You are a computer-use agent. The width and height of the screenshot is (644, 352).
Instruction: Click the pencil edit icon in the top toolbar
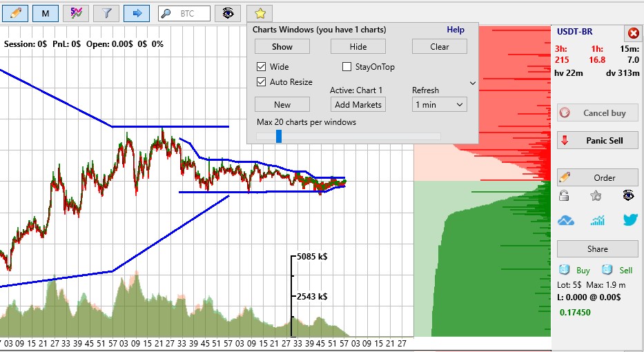click(16, 13)
